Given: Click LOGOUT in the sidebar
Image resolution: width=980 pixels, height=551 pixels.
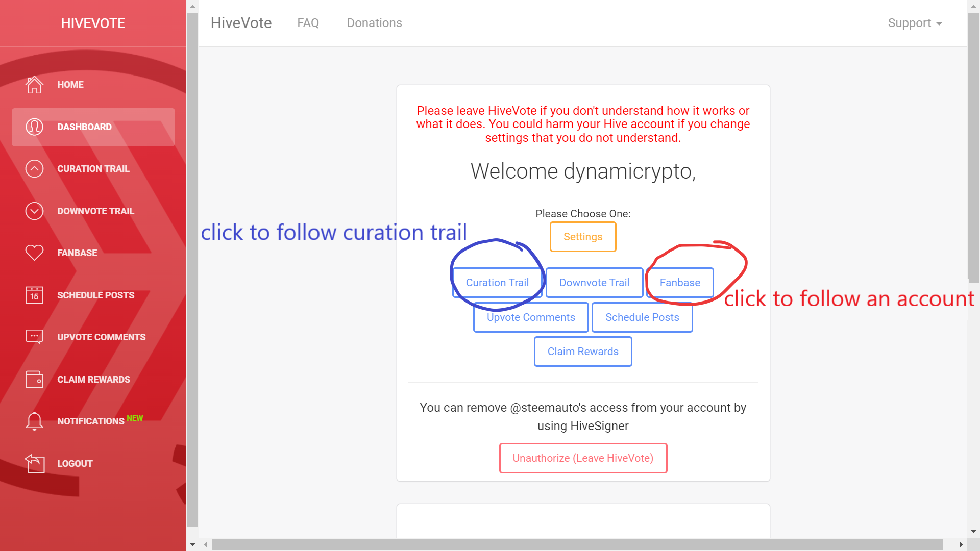Looking at the screenshot, I should [93, 464].
